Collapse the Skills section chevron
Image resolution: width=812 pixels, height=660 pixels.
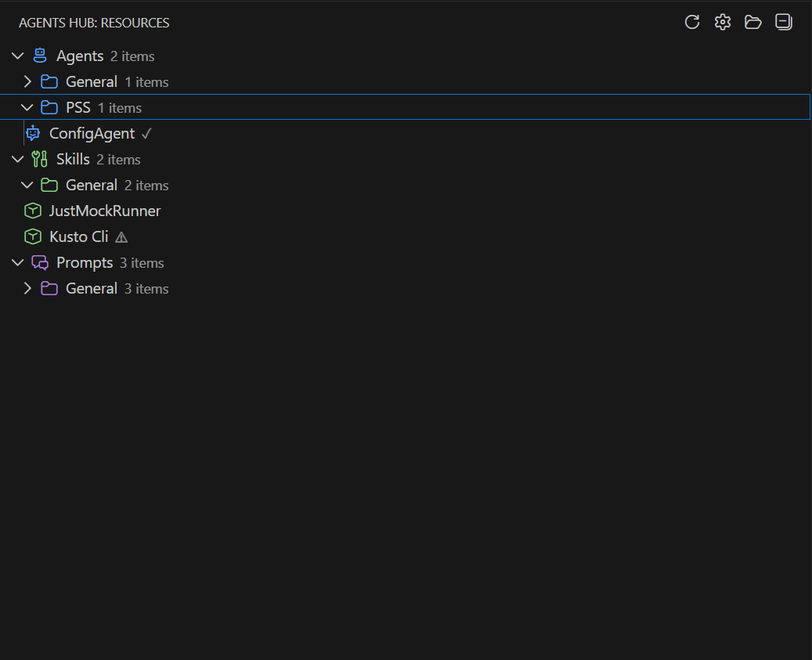pyautogui.click(x=17, y=160)
